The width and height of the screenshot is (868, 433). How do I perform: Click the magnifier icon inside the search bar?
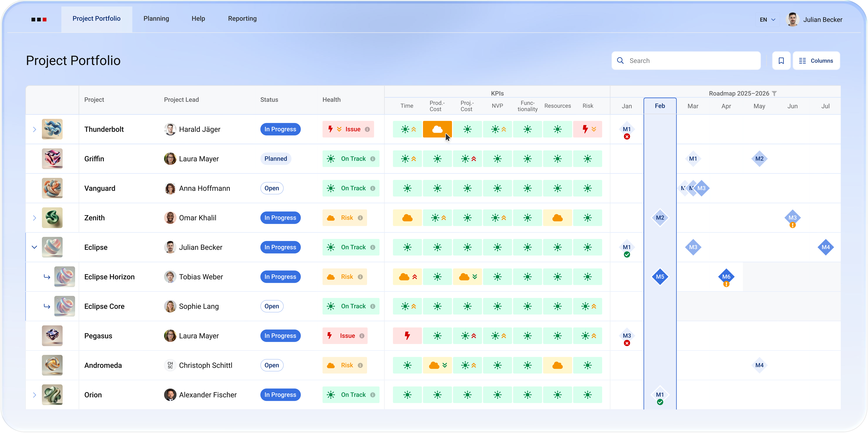coord(620,61)
